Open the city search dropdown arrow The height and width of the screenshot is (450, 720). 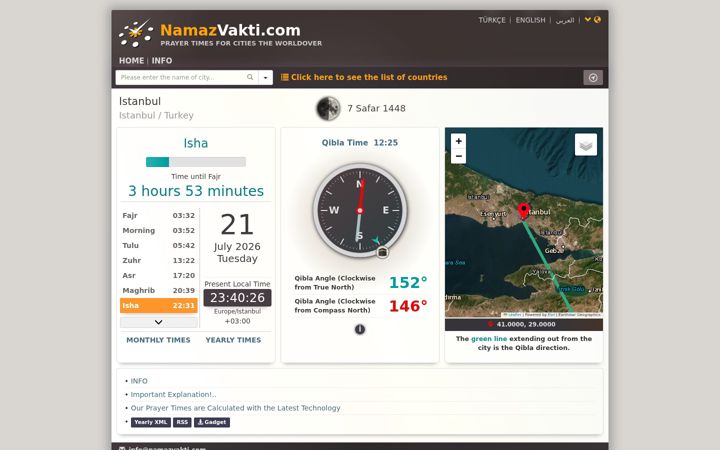click(265, 78)
